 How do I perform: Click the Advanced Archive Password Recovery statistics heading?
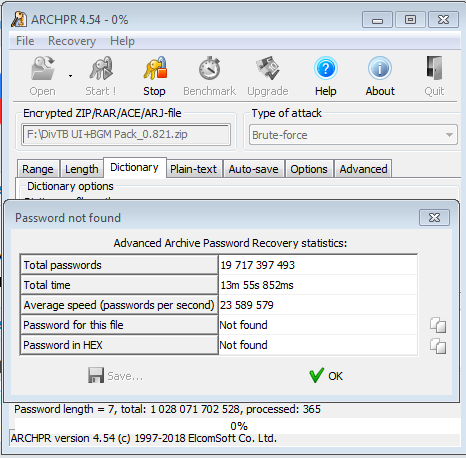coord(230,243)
